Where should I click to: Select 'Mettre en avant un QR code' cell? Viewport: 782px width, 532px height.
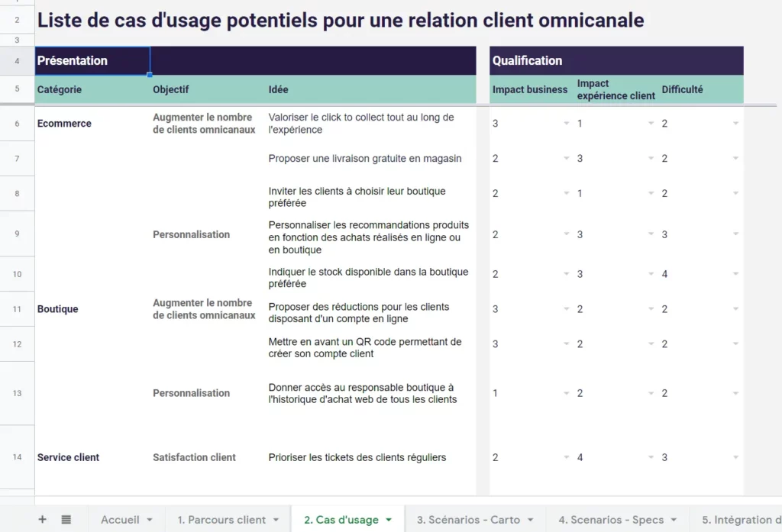tap(371, 343)
